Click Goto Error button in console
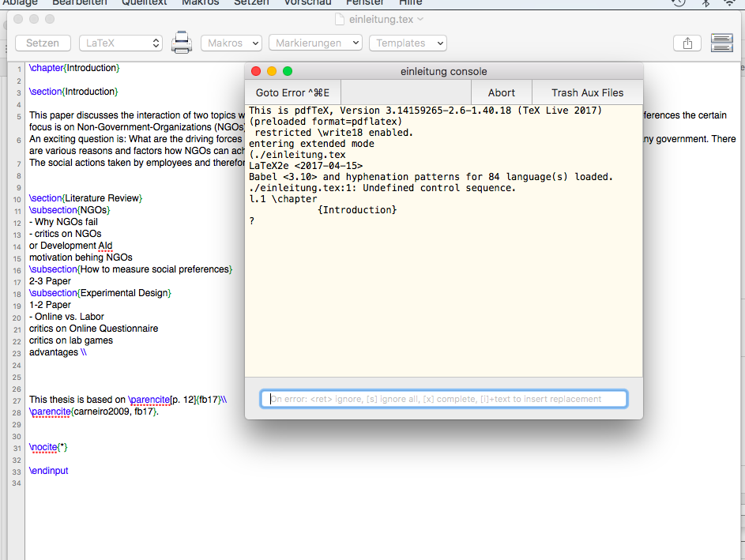This screenshot has height=560, width=745. click(292, 92)
